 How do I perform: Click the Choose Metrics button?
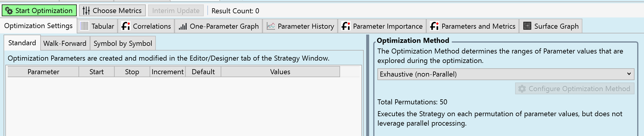(112, 11)
